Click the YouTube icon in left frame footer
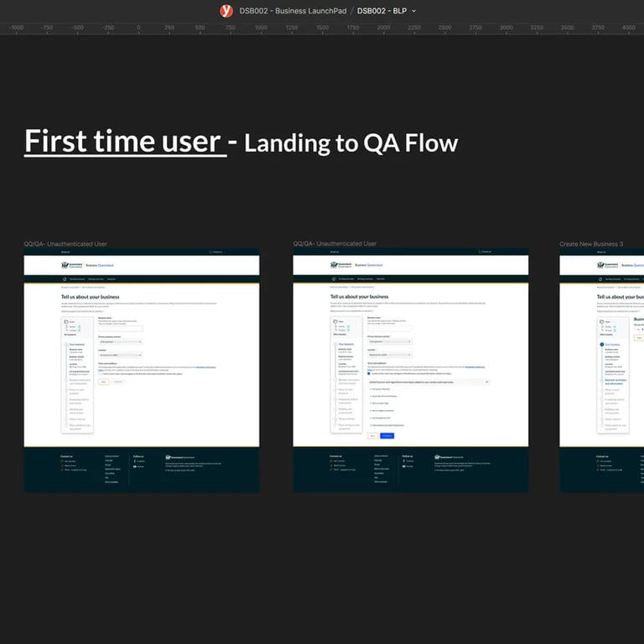The height and width of the screenshot is (644, 644). pyautogui.click(x=135, y=466)
